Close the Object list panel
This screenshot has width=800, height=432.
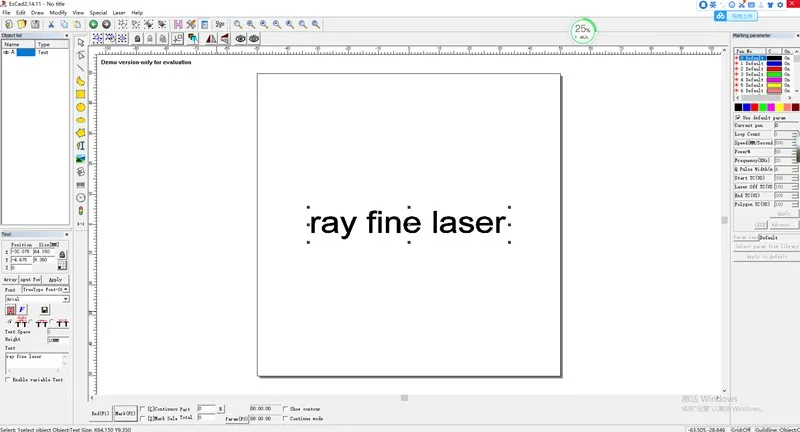point(66,36)
